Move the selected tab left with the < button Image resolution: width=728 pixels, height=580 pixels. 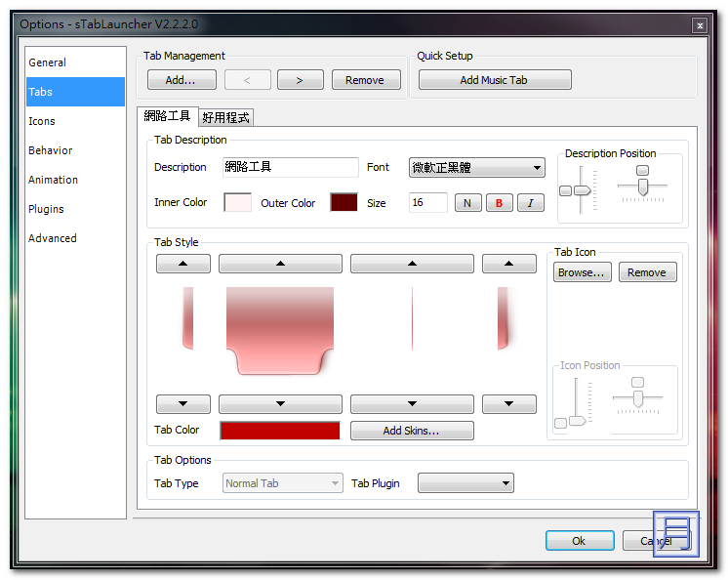point(247,80)
